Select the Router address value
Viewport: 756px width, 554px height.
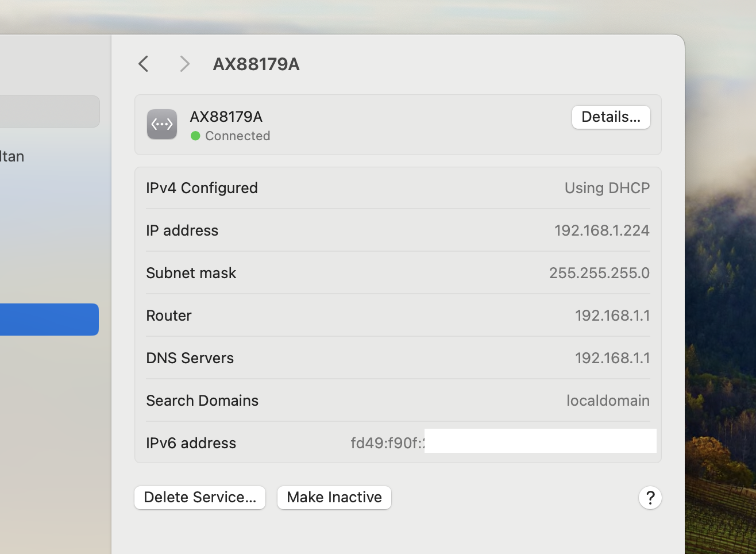612,316
